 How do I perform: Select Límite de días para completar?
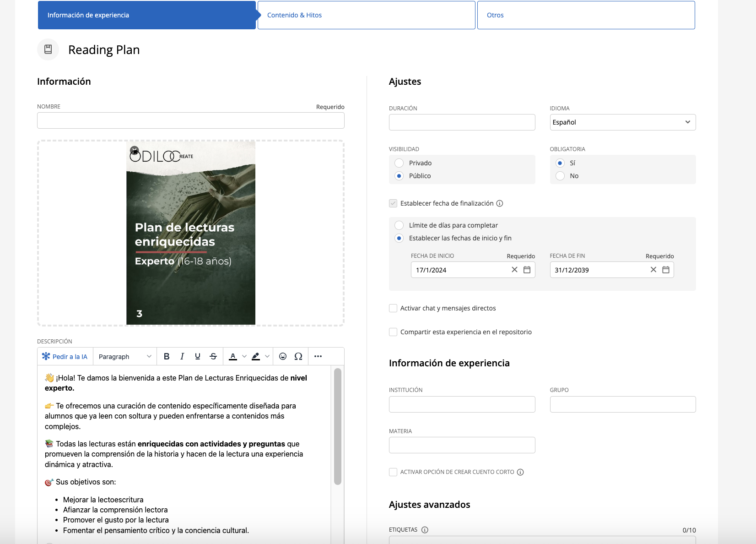point(399,225)
